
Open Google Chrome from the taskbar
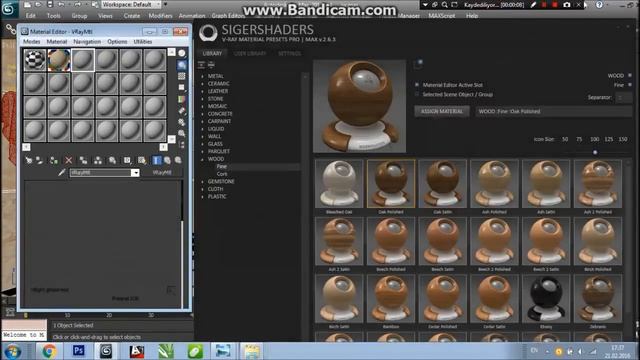(x=49, y=351)
